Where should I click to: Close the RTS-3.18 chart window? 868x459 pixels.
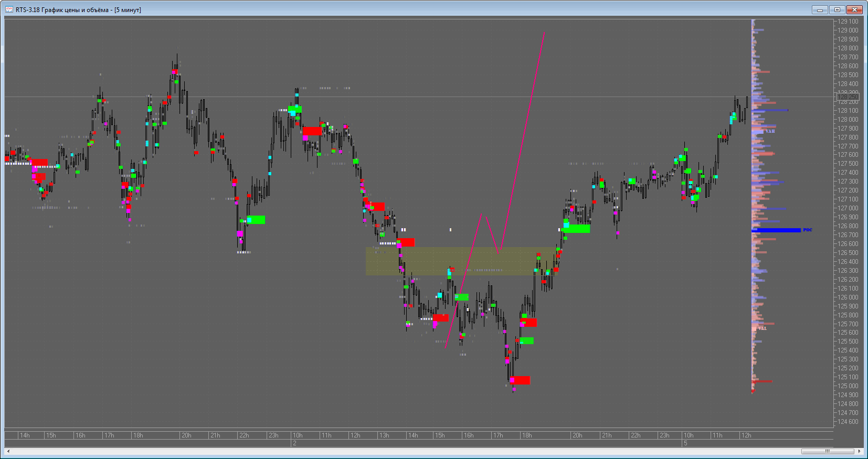point(855,9)
